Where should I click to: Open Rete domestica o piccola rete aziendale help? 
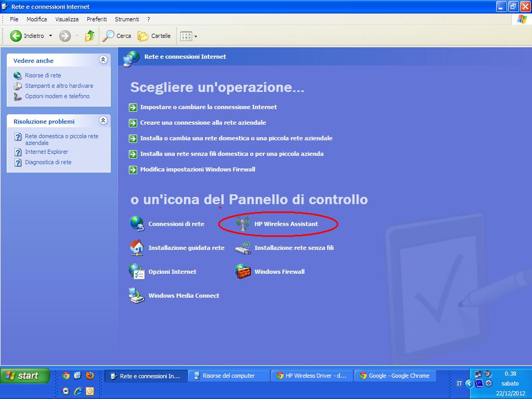point(62,139)
